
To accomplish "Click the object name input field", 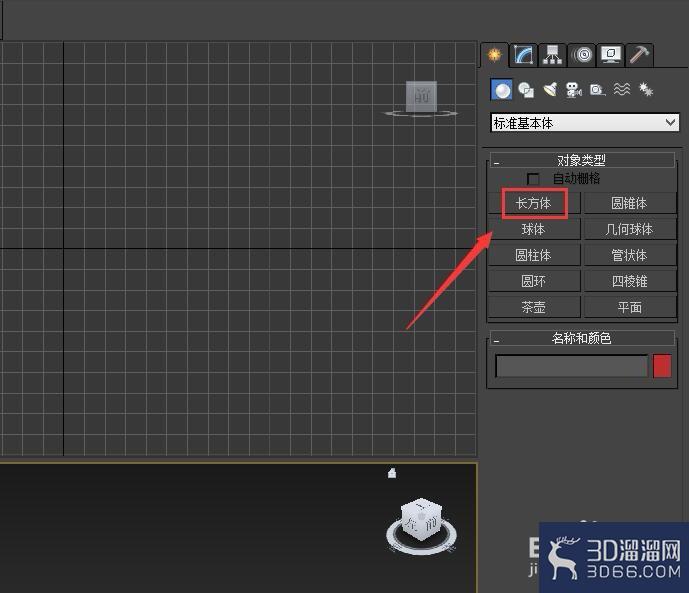I will click(x=572, y=366).
